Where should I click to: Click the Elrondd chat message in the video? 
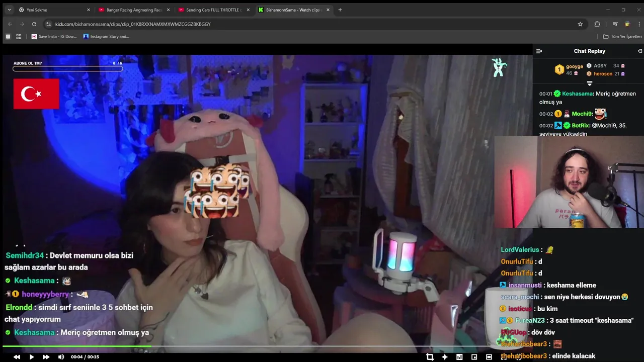coord(78,313)
